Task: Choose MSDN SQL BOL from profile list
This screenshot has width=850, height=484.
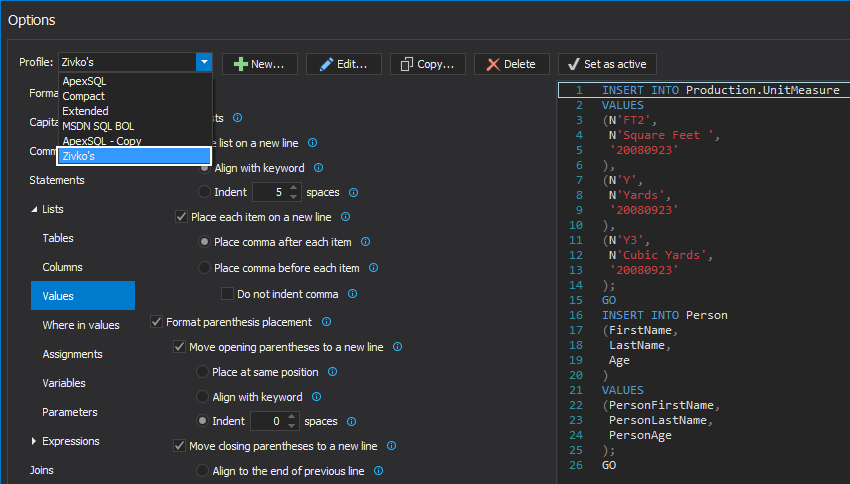Action: [98, 126]
